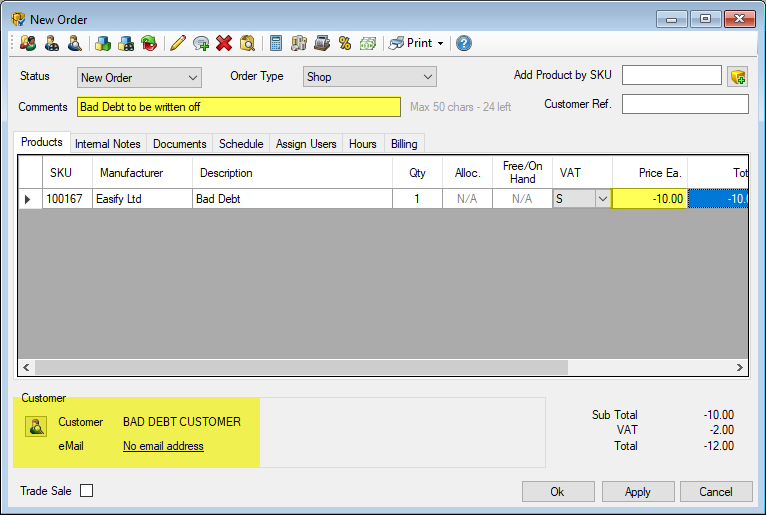
Task: Click the add comment speech bubble icon
Action: point(201,43)
